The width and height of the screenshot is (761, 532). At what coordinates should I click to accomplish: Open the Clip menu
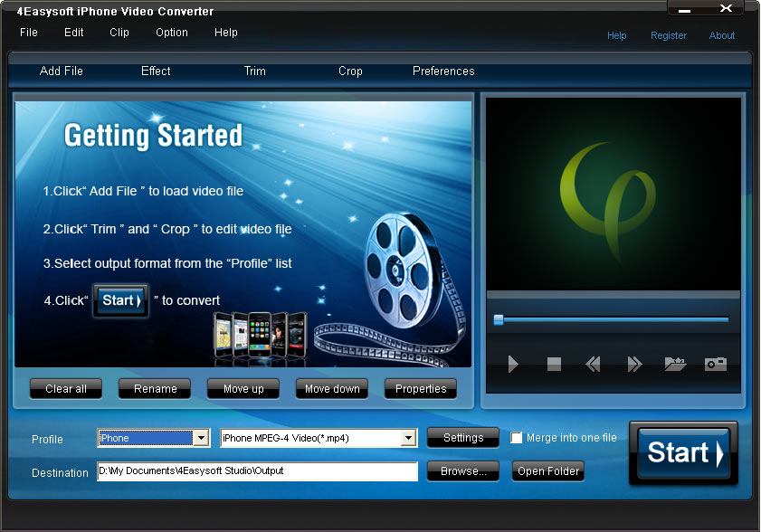pos(119,33)
